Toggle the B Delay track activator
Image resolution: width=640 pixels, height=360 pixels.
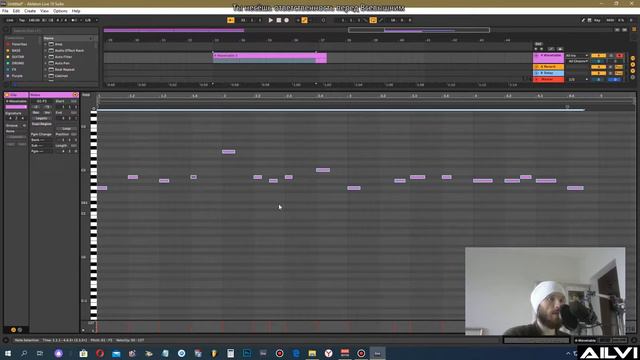coord(598,73)
